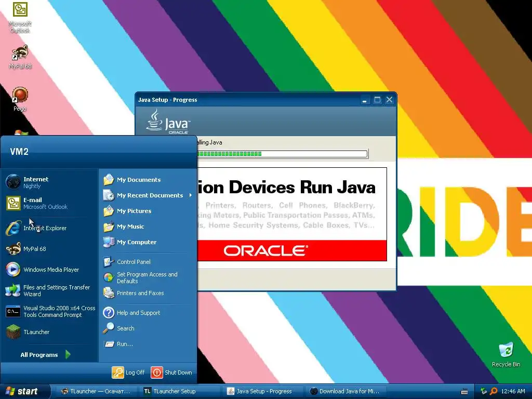Click the network tray icon
This screenshot has height=399, width=532.
pyautogui.click(x=484, y=391)
